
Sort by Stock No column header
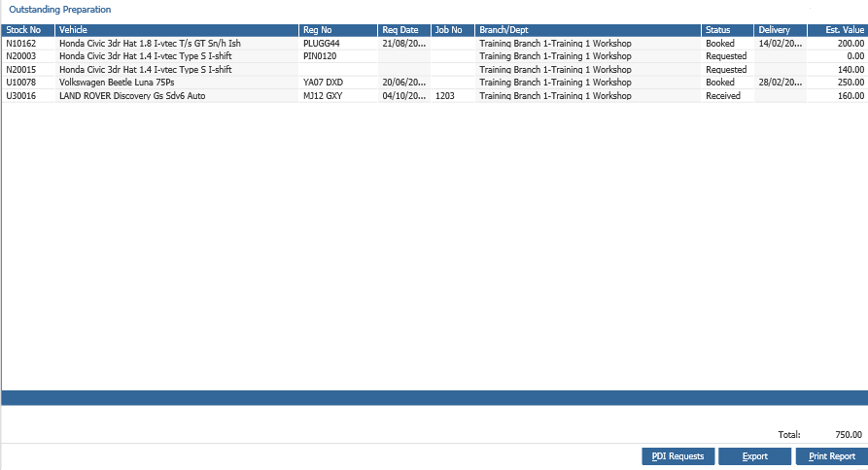coord(27,30)
